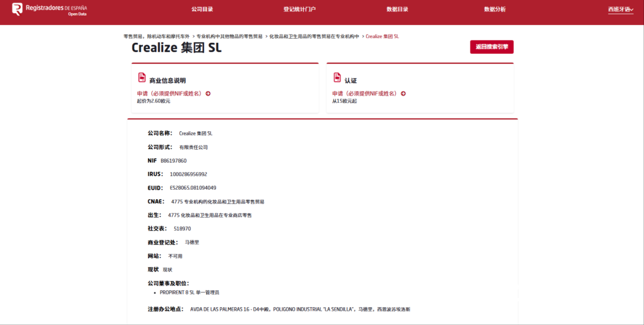Image resolution: width=644 pixels, height=325 pixels.
Task: Open breadcrumb 专业机构中其他物品的零售贸易
Action: (230, 36)
